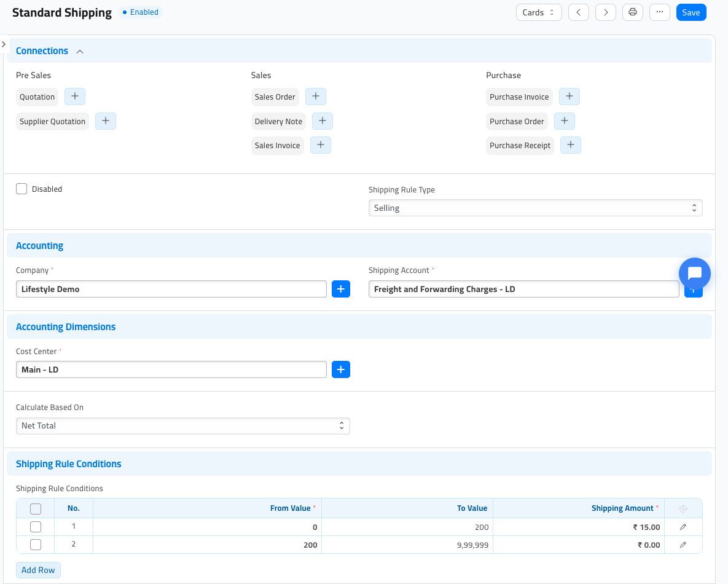Screen dimensions: 728x584
Task: Open the Purchase Order connection
Action: click(x=517, y=121)
